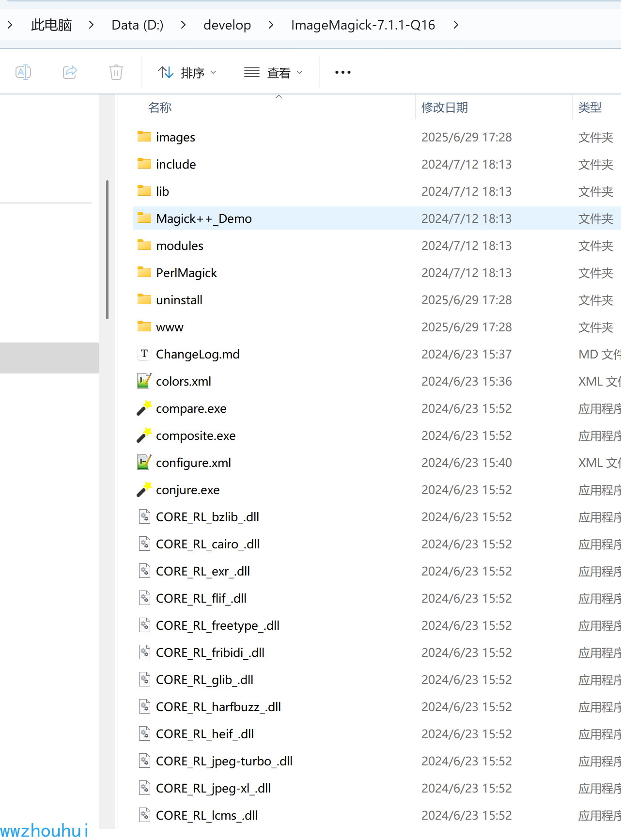Select the CORE_RL_jpeg-xl_.dll file name
The width and height of the screenshot is (621, 840).
[x=213, y=788]
